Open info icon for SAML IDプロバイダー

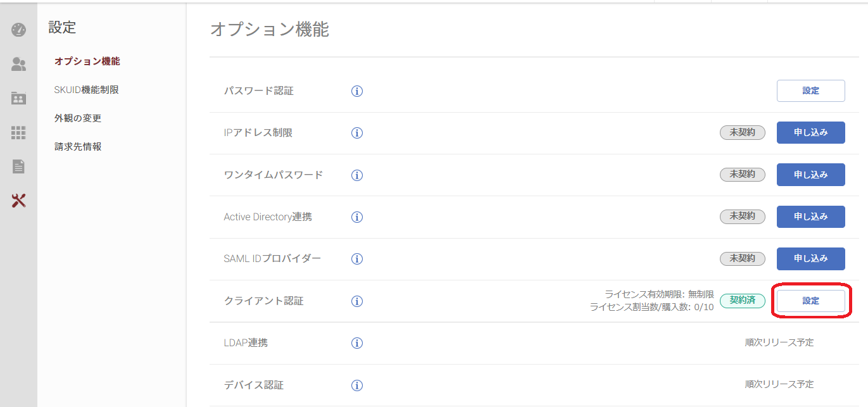pyautogui.click(x=357, y=259)
